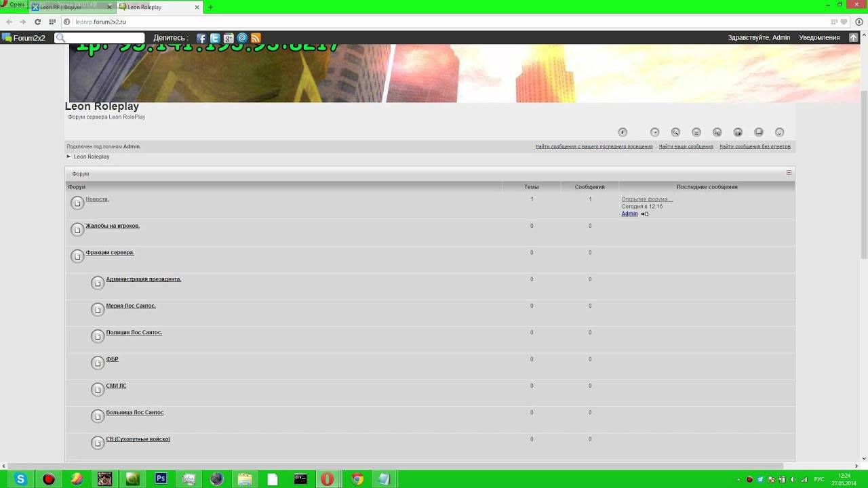Click the icon beside Больница Лос Сантос
Image resolution: width=868 pixels, height=488 pixels.
pyautogui.click(x=98, y=416)
